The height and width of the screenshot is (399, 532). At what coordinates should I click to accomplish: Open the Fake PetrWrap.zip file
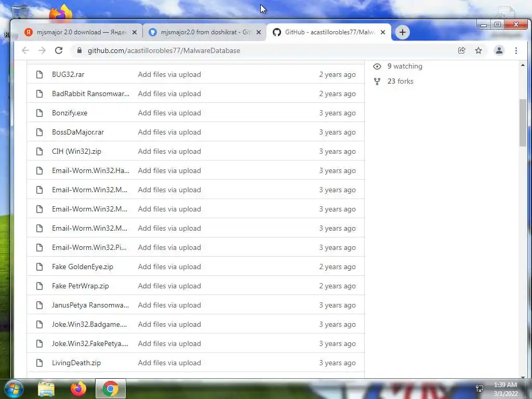(81, 286)
